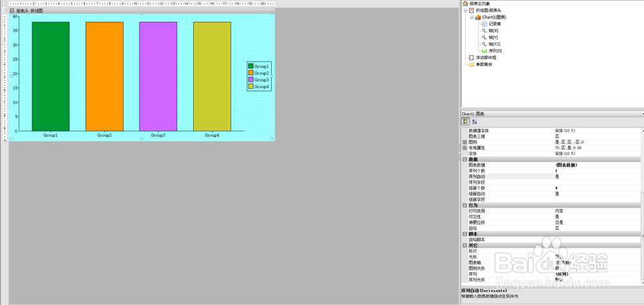Click the Group3 purple legend swatch
The height and width of the screenshot is (305, 644).
tap(251, 80)
